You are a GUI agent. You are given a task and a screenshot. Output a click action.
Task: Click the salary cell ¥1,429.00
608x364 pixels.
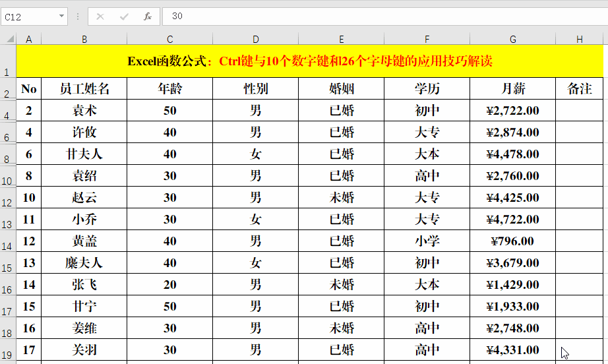click(x=512, y=284)
